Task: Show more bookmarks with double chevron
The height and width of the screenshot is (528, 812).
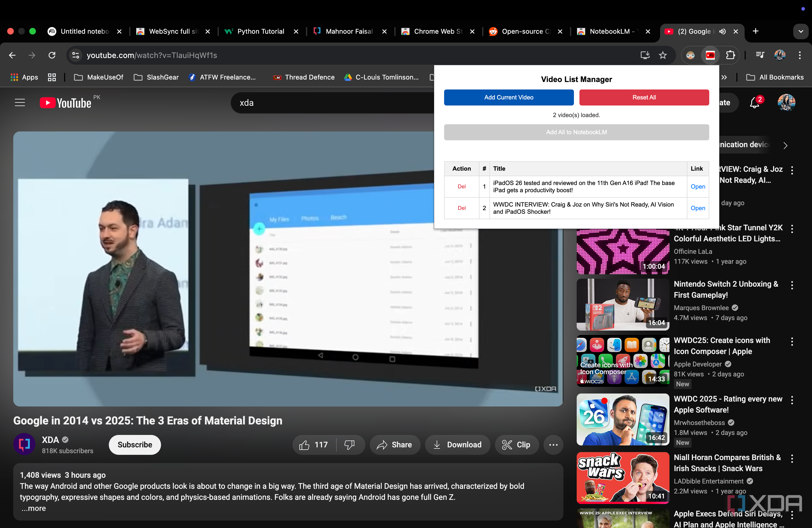Action: point(724,77)
